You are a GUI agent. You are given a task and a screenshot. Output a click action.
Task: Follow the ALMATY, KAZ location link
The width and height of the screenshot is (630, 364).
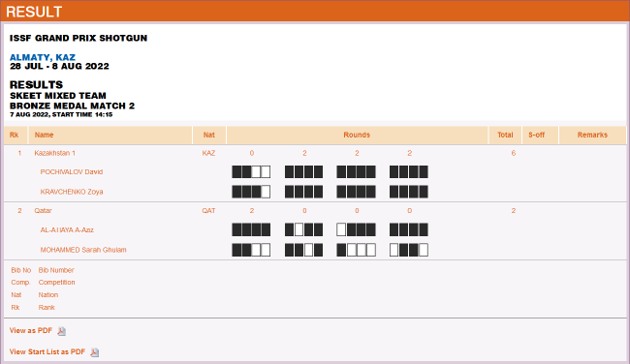(x=43, y=57)
